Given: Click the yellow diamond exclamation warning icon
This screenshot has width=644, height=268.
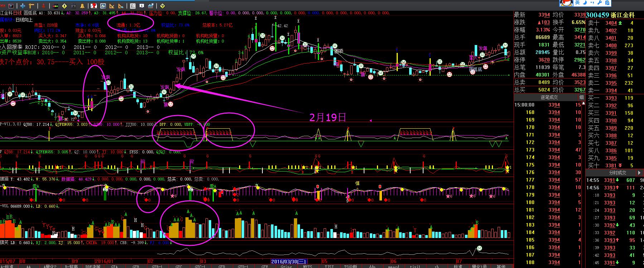Looking at the screenshot, I should [64, 6].
